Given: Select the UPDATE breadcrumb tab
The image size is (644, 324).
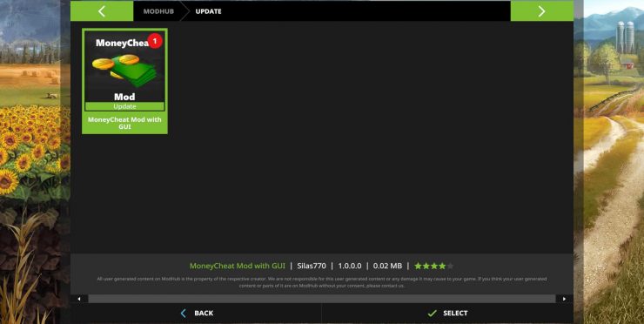Looking at the screenshot, I should [x=208, y=11].
